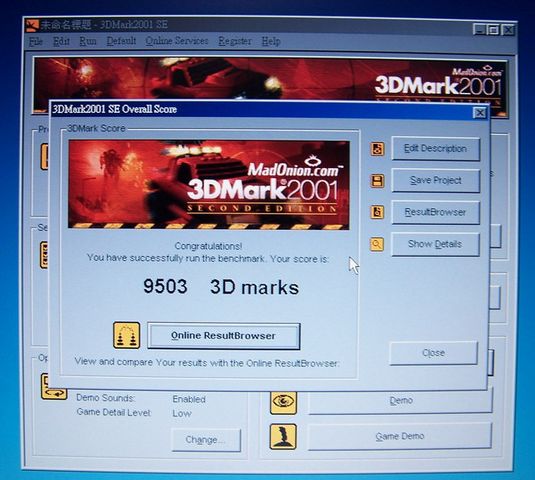Open the File menu
This screenshot has height=480, width=535.
coord(35,42)
